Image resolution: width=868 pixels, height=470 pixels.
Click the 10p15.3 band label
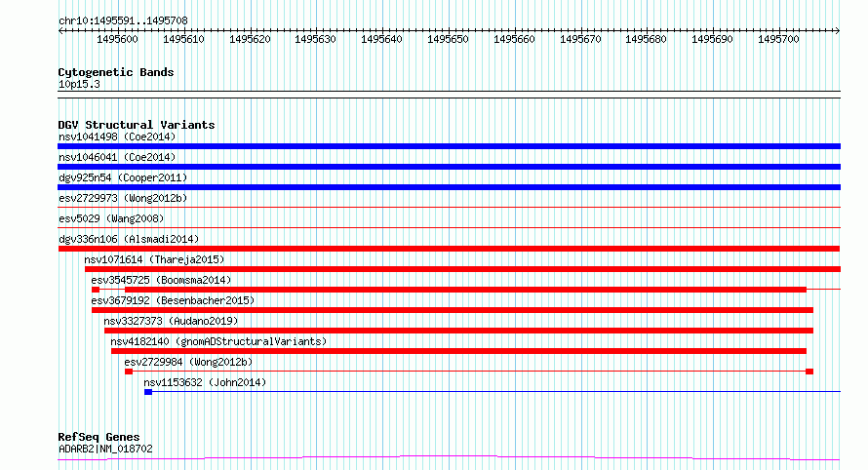coord(79,84)
